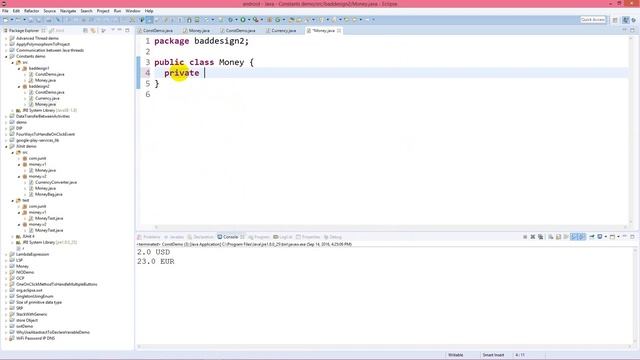Remove launch icon in Console toolbar

coord(533,237)
